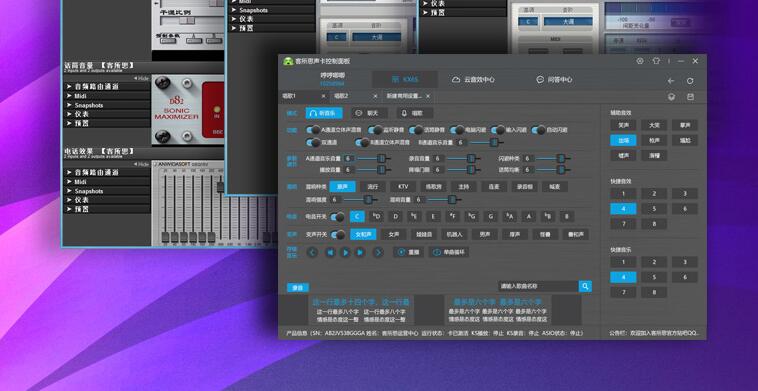Close the 唱歌2 tab
The width and height of the screenshot is (758, 391).
(x=375, y=96)
